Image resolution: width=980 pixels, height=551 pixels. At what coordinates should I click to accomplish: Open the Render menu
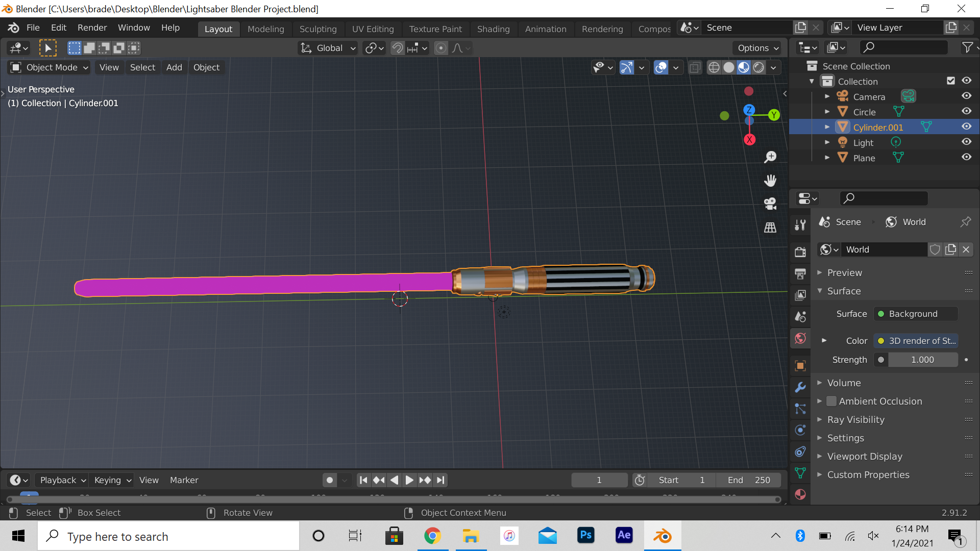92,28
